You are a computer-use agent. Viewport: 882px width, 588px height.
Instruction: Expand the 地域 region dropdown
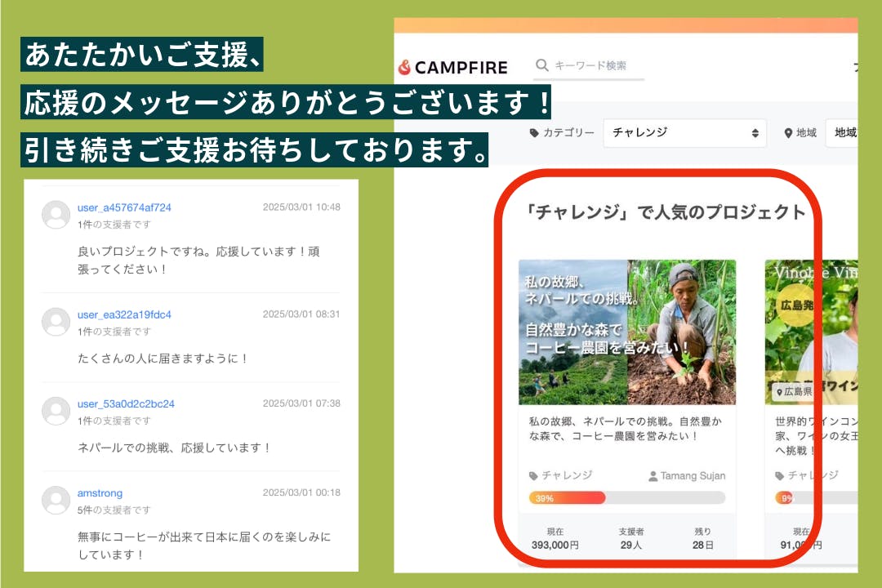(841, 133)
